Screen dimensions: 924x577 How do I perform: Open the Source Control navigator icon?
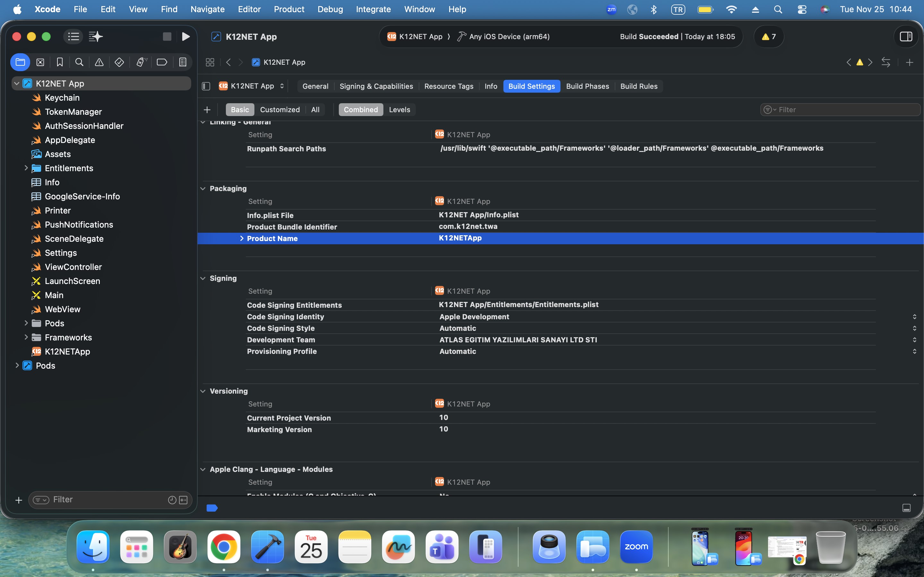click(x=40, y=62)
